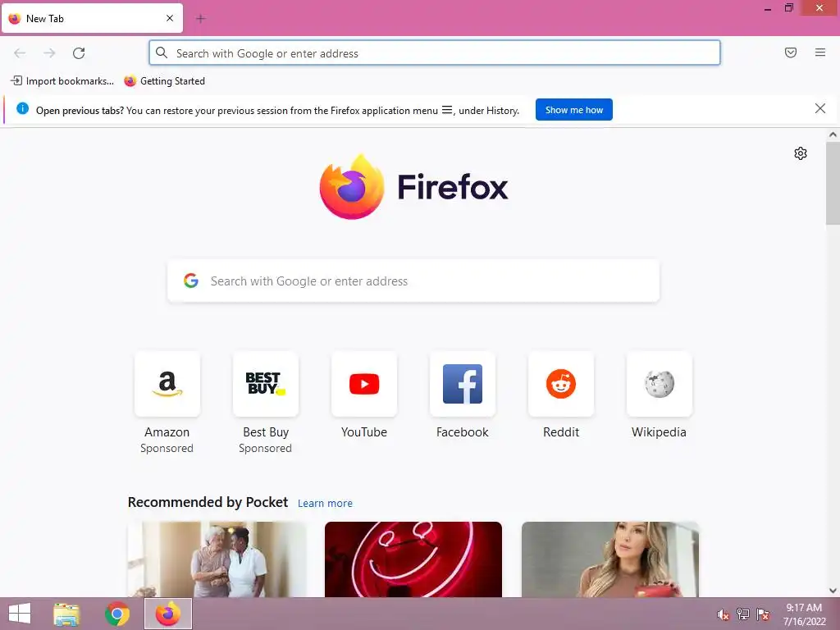Dismiss the Open previous tabs notification
This screenshot has width=840, height=630.
[x=819, y=109]
